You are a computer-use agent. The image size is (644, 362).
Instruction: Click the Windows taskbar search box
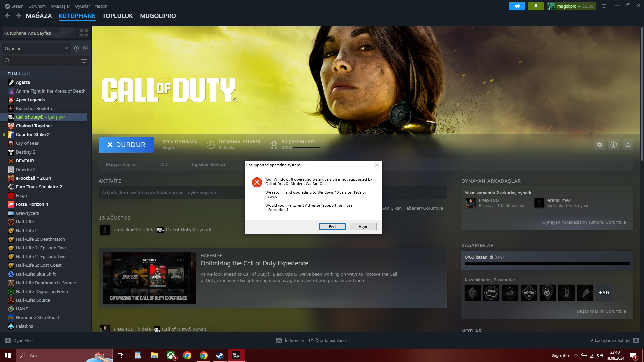(x=64, y=355)
